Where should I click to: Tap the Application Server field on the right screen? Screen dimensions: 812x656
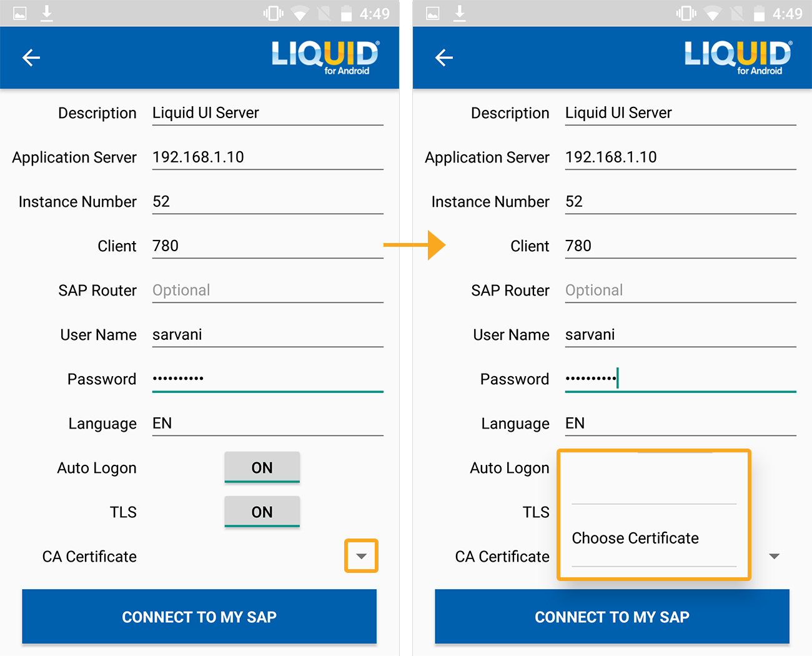[x=680, y=157]
